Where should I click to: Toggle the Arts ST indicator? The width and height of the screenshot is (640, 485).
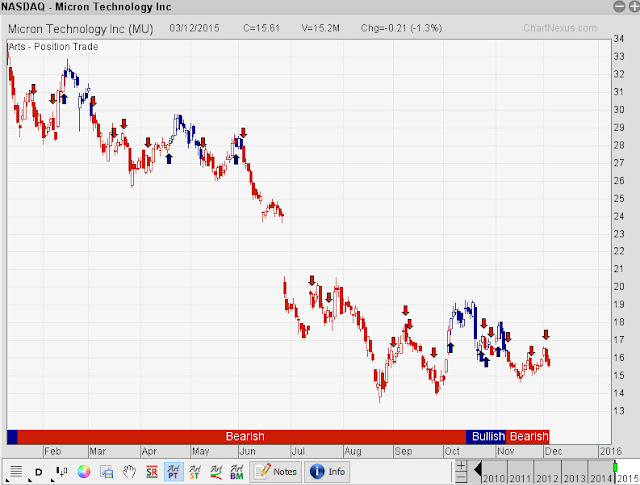click(195, 472)
